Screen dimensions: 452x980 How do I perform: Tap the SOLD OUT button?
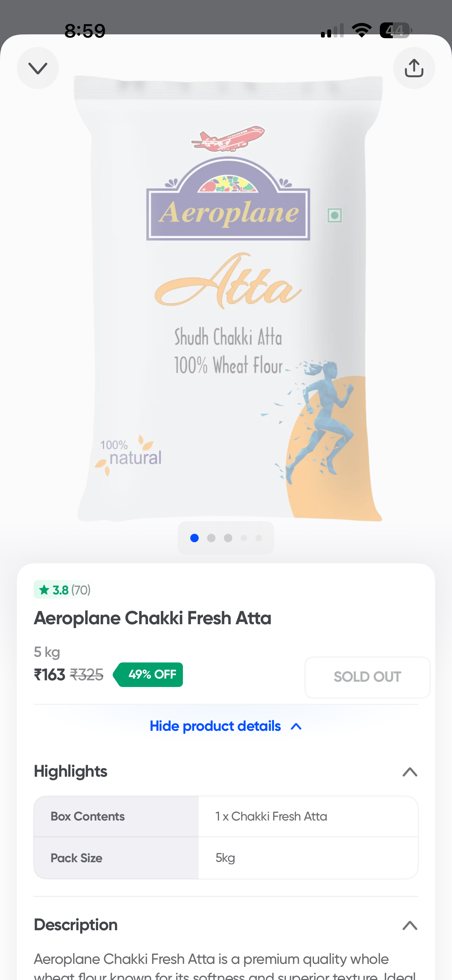pyautogui.click(x=367, y=677)
